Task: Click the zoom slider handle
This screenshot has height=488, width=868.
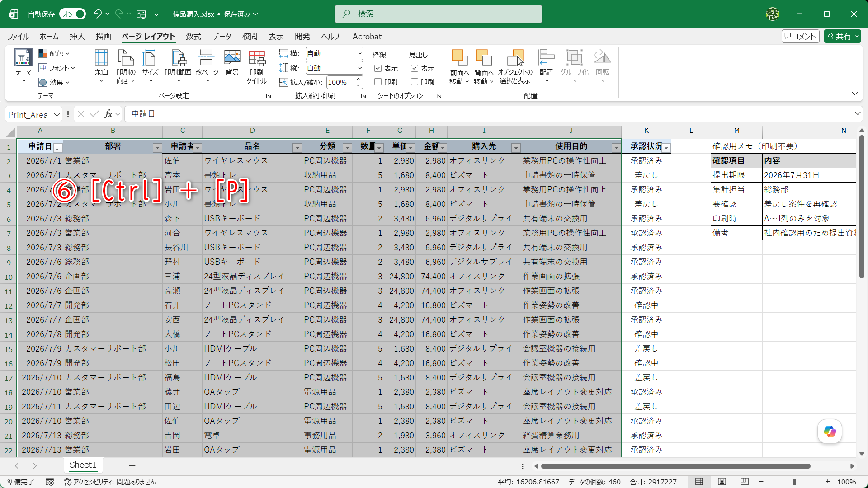Action: (x=794, y=482)
